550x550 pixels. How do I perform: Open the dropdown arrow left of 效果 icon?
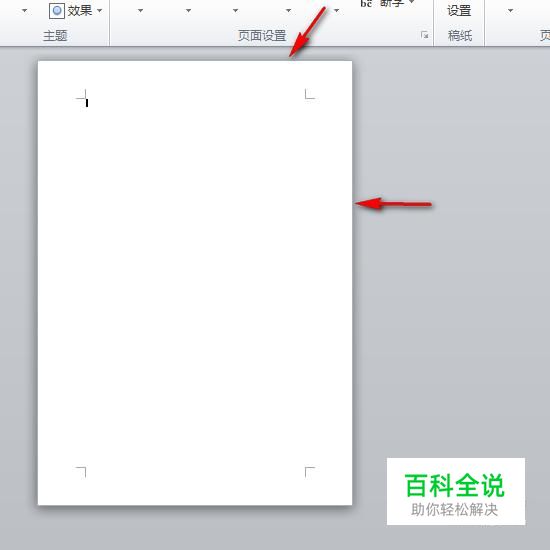[25, 11]
